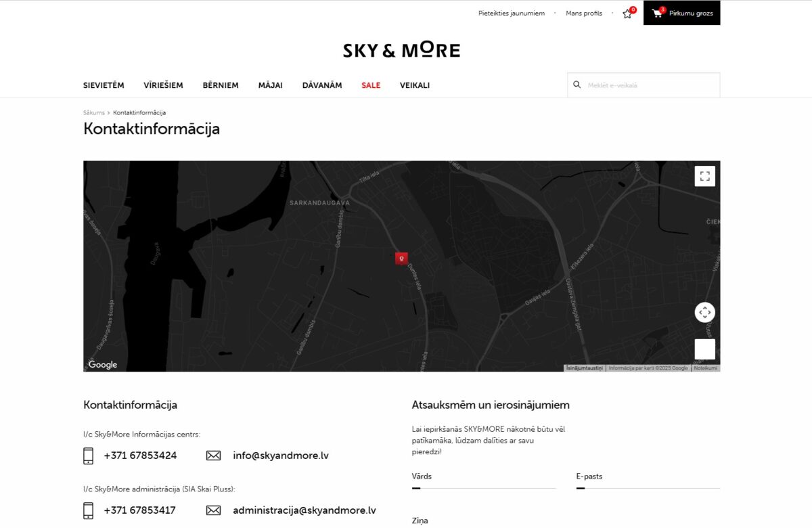Enter fullscreen mode on the map
Image resolution: width=812 pixels, height=528 pixels.
tap(704, 175)
